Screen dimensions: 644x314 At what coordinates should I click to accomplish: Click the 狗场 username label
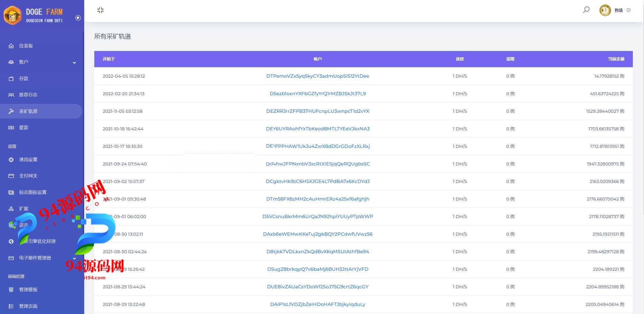tap(619, 10)
